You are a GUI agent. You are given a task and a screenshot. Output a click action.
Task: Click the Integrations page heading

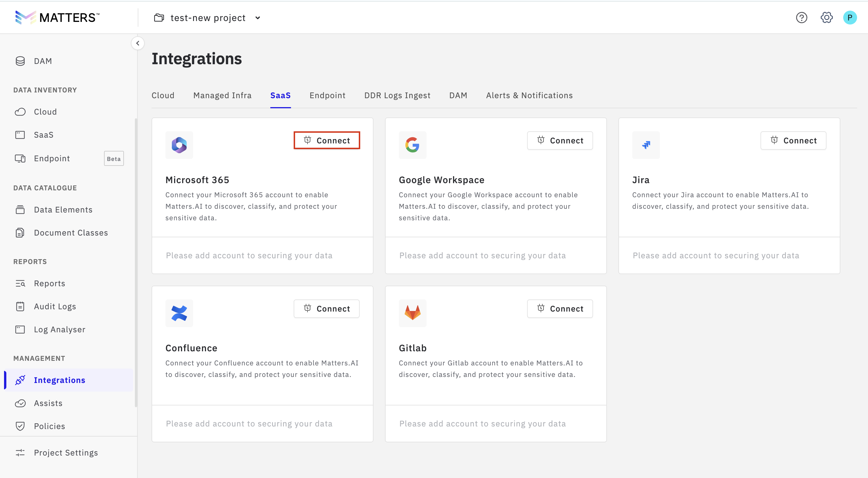click(197, 59)
